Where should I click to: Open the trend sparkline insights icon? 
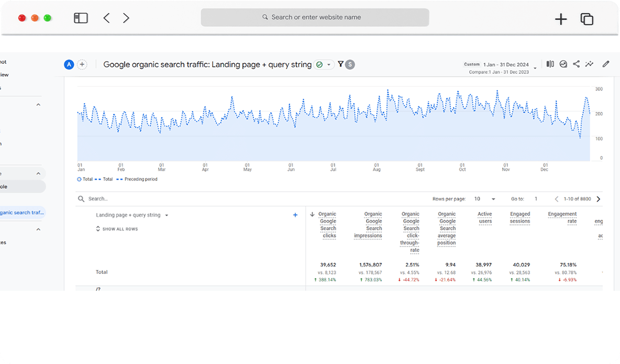coord(590,64)
